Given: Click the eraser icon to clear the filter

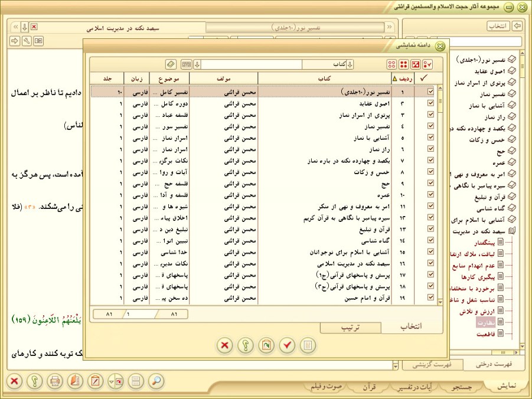Looking at the screenshot, I should click(171, 64).
